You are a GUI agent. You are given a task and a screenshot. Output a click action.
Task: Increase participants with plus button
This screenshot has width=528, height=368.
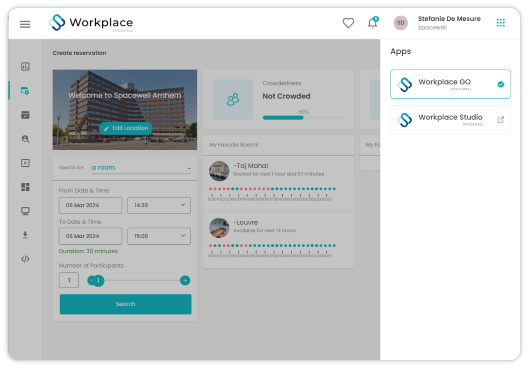185,280
